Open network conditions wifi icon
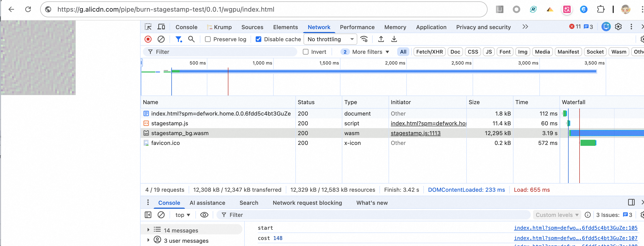The width and height of the screenshot is (644, 246). click(x=364, y=39)
